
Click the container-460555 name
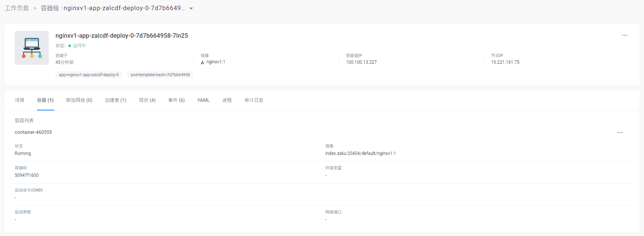pyautogui.click(x=33, y=132)
